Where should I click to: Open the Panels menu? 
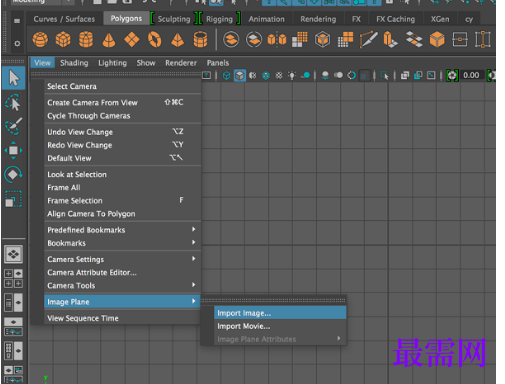click(x=218, y=63)
